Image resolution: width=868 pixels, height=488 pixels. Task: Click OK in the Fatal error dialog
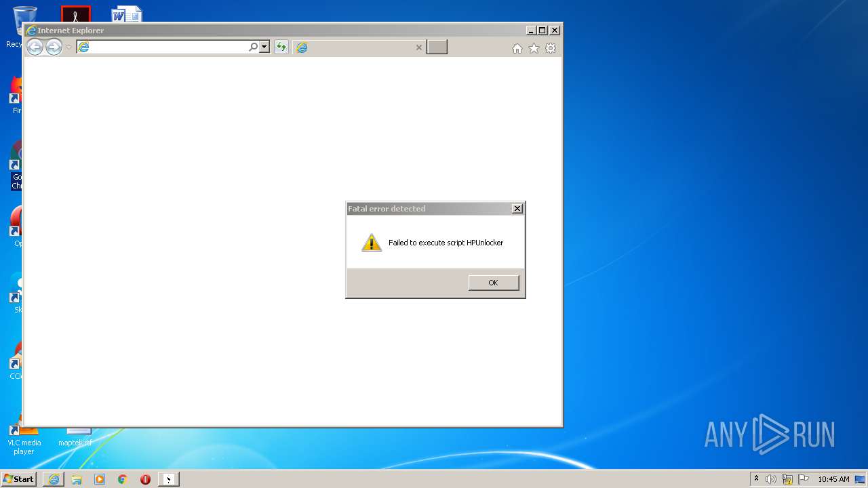[494, 283]
